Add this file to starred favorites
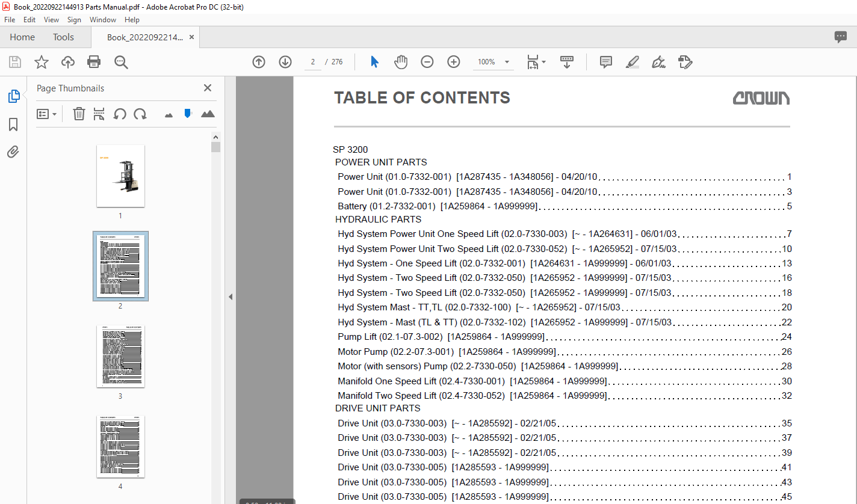 pos(42,62)
